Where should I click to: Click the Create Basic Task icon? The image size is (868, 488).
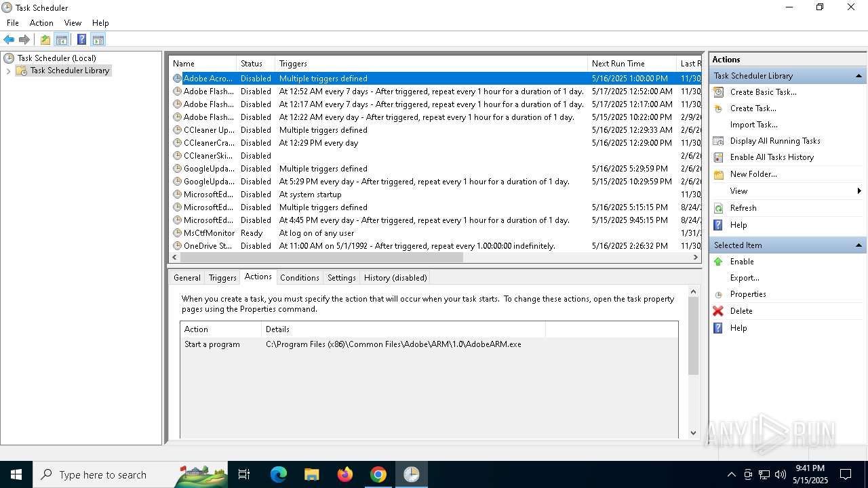718,92
